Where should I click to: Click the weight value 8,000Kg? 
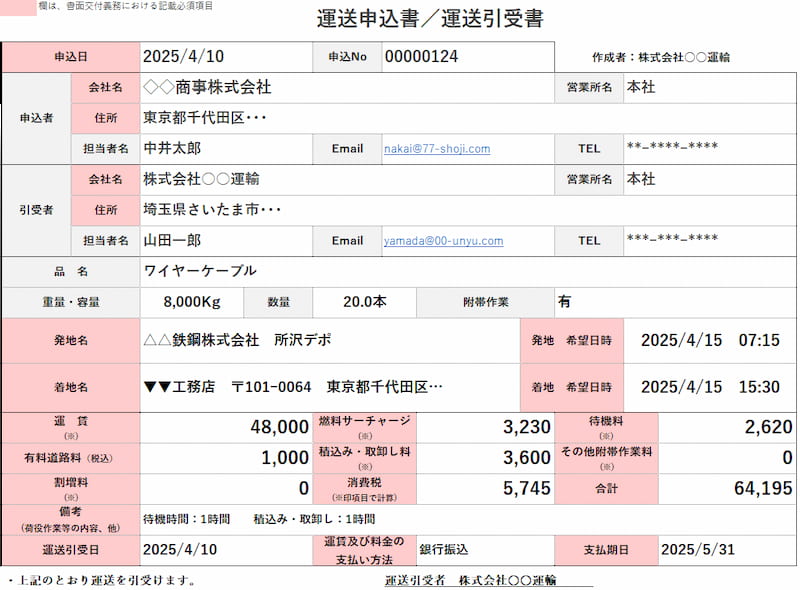pyautogui.click(x=192, y=302)
